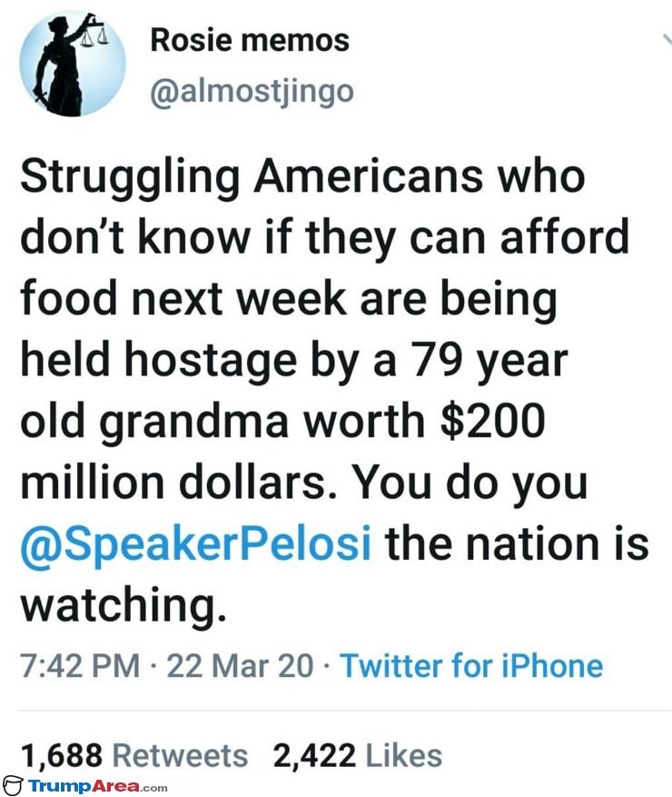Click the word 'watching.' ending the tweet
672x797 pixels.
pyautogui.click(x=124, y=606)
